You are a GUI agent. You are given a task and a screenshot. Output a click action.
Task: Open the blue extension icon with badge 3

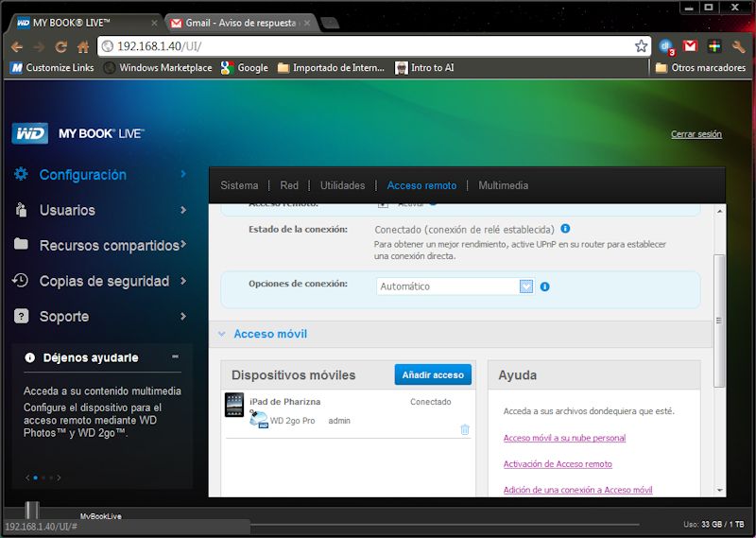point(667,46)
